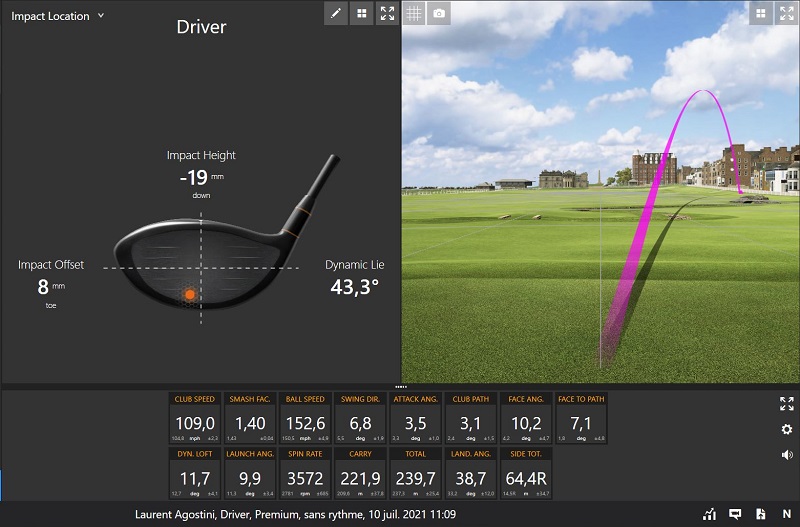Screen dimensions: 800x527
Task: Click the orange impact dot on clubface
Action: [x=190, y=294]
